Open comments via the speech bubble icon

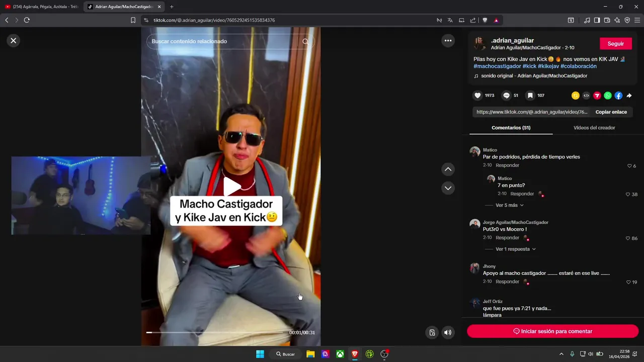(507, 96)
